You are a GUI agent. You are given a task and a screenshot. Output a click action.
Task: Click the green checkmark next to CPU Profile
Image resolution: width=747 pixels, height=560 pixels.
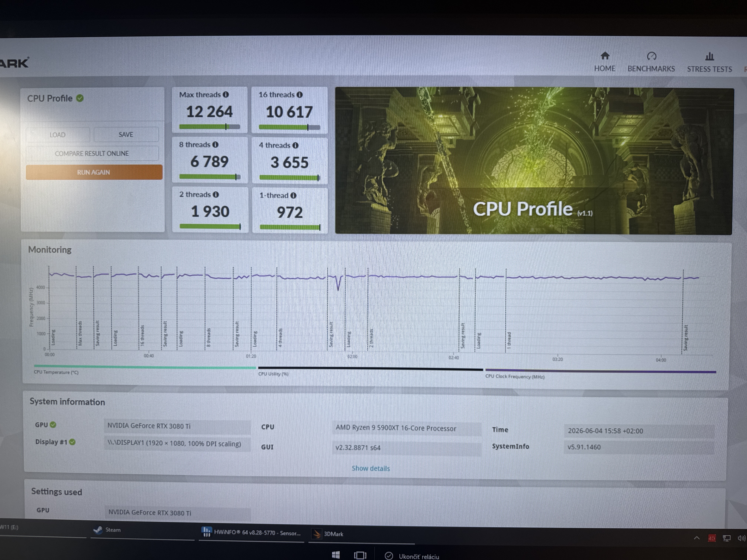coord(80,98)
